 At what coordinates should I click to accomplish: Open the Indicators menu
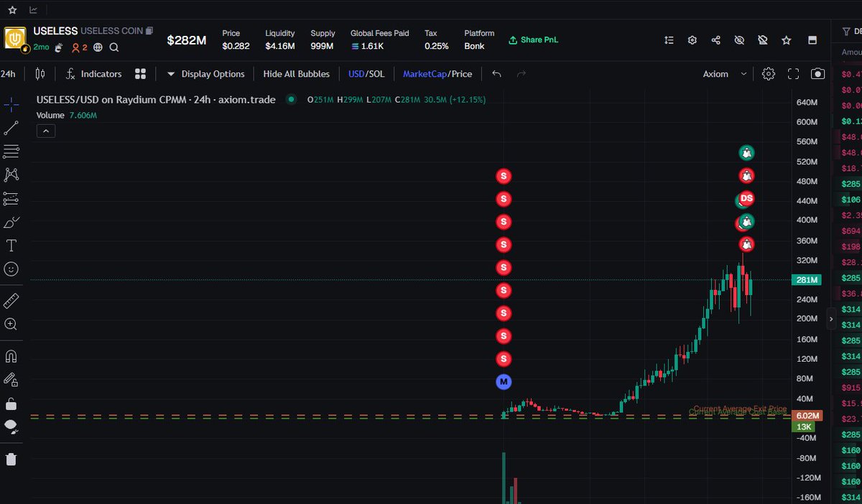pos(93,74)
